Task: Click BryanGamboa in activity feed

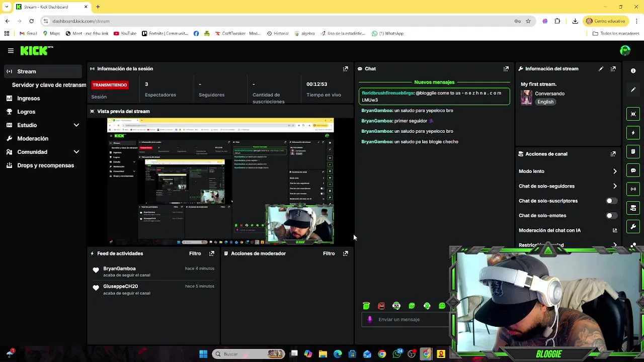Action: pos(119,268)
